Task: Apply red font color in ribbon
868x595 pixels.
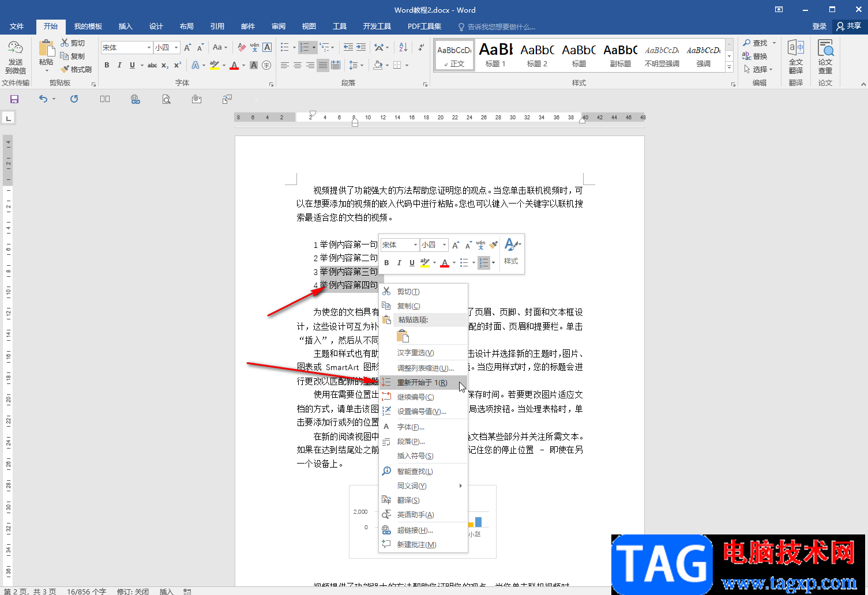Action: tap(234, 65)
